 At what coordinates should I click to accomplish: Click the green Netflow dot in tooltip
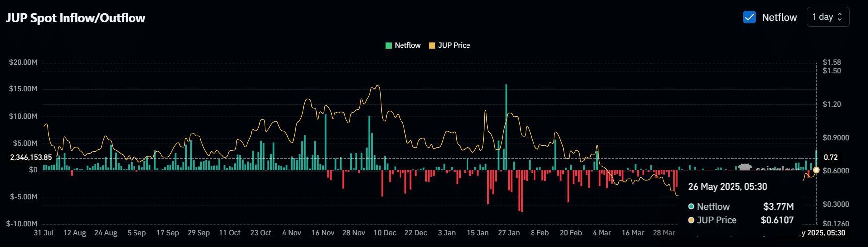click(691, 206)
